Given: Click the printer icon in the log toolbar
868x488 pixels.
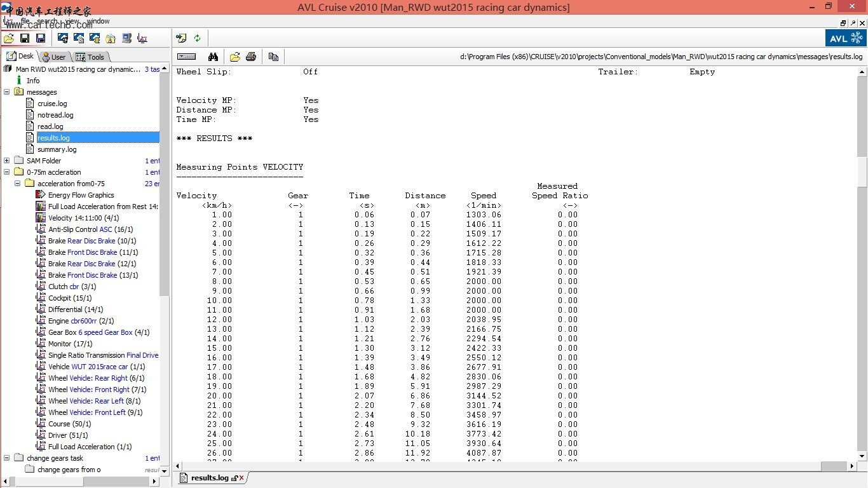Looking at the screenshot, I should [251, 57].
